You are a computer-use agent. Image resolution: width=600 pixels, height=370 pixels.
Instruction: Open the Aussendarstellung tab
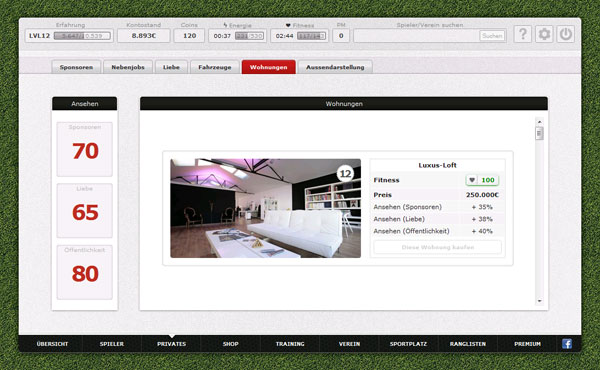tap(335, 67)
